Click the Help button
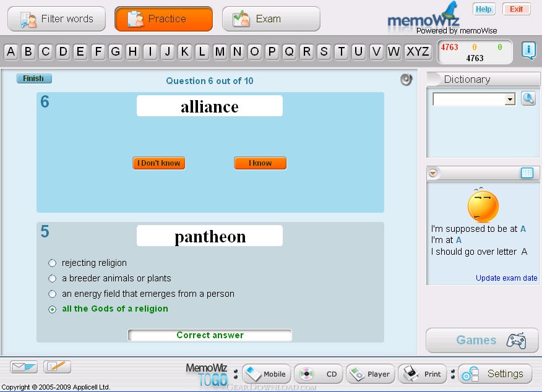Screen dimensions: 542x392 point(484,9)
